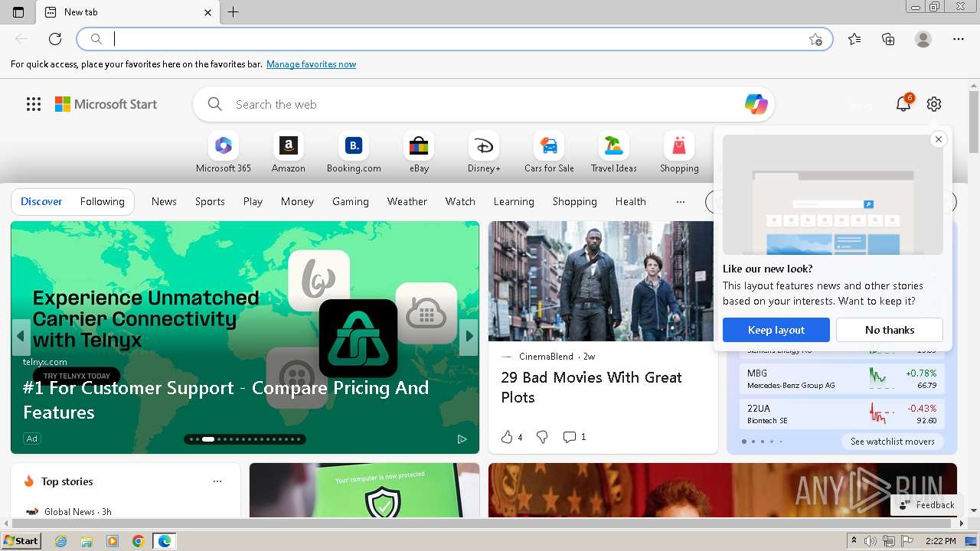This screenshot has width=980, height=551.
Task: Open File Explorer from taskbar
Action: pyautogui.click(x=87, y=541)
